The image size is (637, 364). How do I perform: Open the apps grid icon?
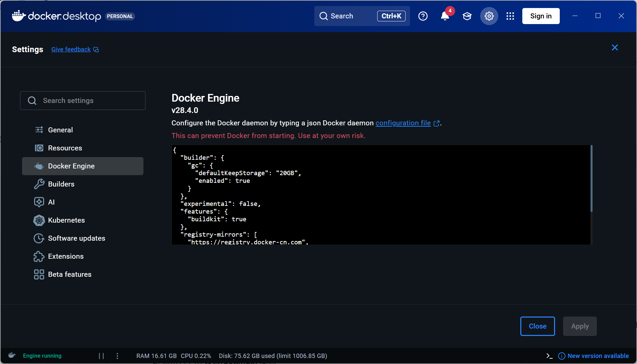click(510, 16)
